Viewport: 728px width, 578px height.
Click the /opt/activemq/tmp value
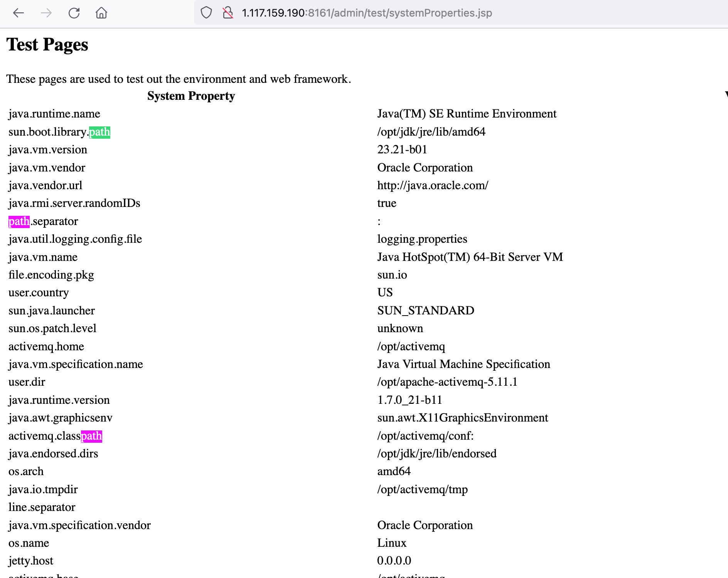(x=423, y=489)
